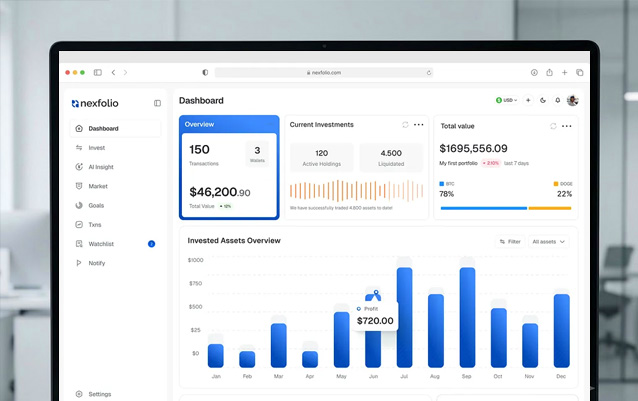Toggle dark mode moon icon
The width and height of the screenshot is (638, 401).
click(x=543, y=100)
